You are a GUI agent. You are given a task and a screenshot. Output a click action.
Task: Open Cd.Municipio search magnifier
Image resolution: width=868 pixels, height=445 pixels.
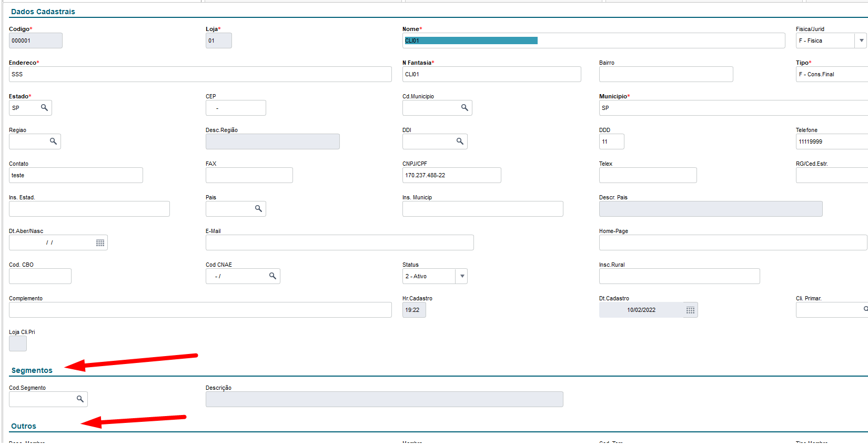pos(465,107)
